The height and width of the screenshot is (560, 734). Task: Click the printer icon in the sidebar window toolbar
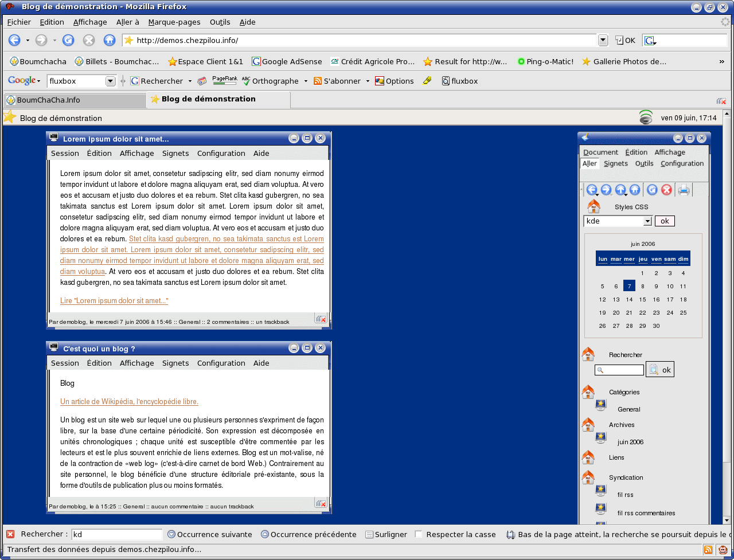click(684, 190)
